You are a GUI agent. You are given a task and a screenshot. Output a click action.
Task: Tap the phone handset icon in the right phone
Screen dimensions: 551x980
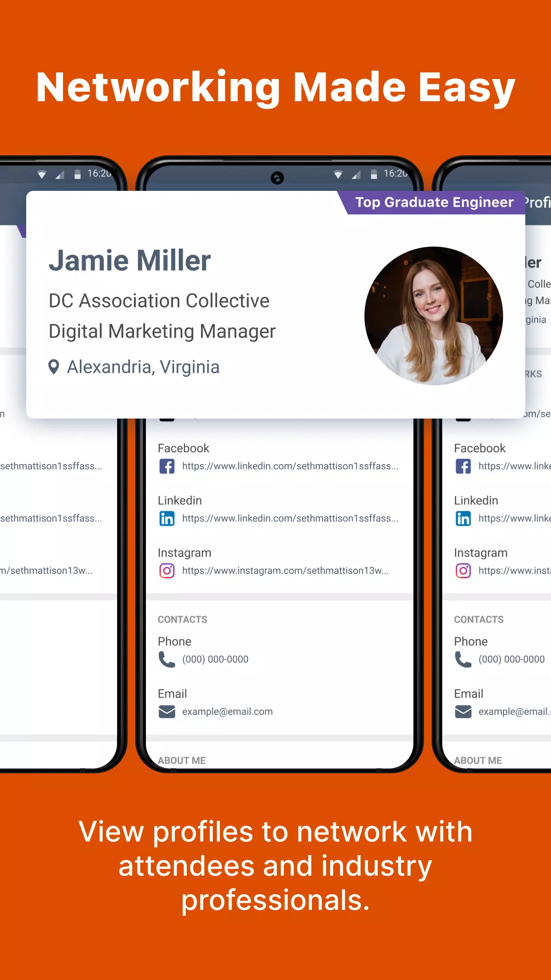pos(463,660)
